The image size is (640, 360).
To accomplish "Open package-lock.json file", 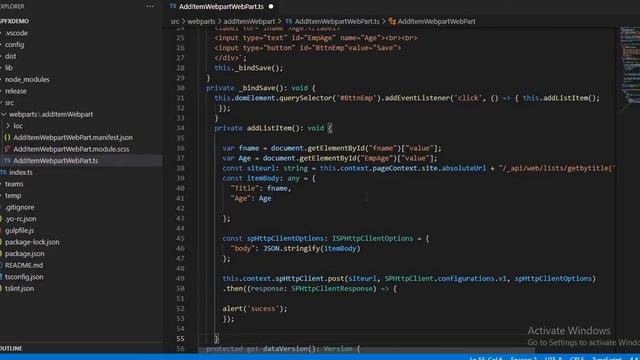I will click(x=32, y=242).
